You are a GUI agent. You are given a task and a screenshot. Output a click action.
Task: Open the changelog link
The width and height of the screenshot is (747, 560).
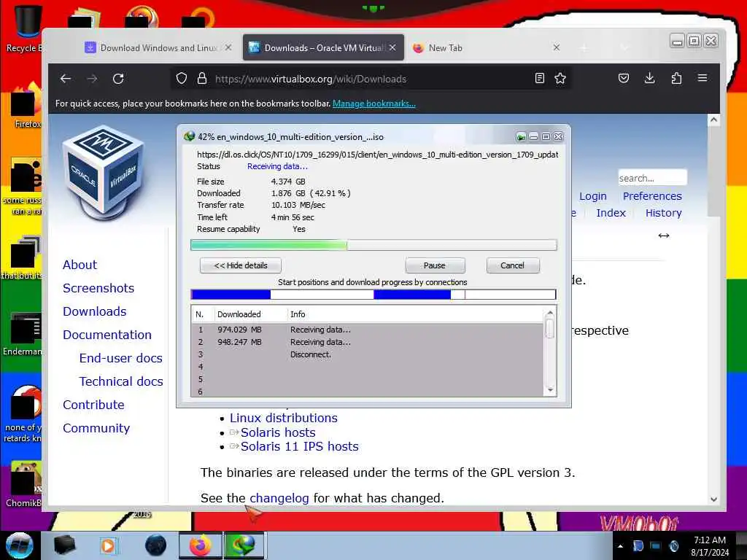279,498
